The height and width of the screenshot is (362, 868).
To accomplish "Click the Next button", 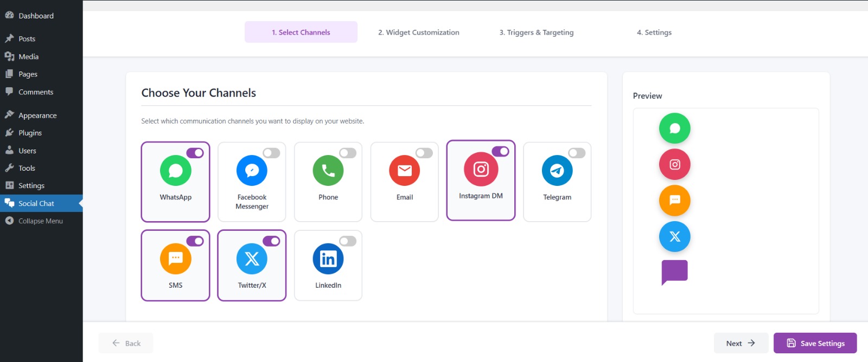I will click(741, 343).
